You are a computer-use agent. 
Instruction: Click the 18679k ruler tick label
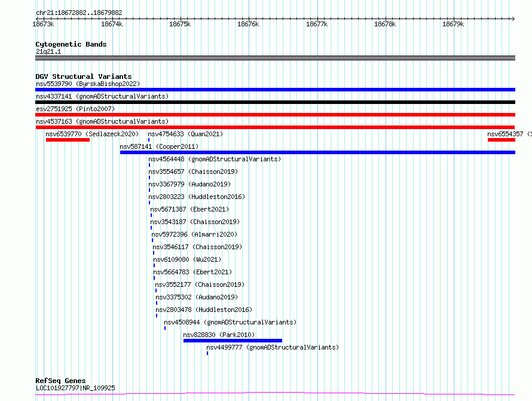(453, 24)
